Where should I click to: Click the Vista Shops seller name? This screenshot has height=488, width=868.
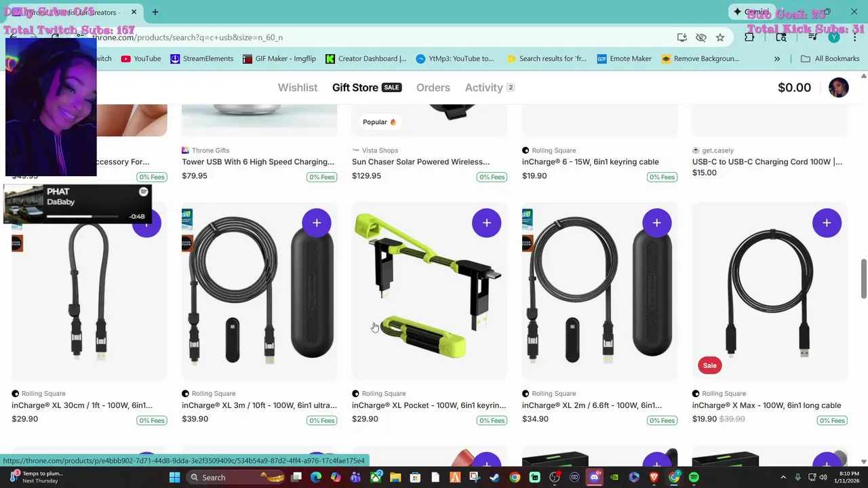pos(380,150)
